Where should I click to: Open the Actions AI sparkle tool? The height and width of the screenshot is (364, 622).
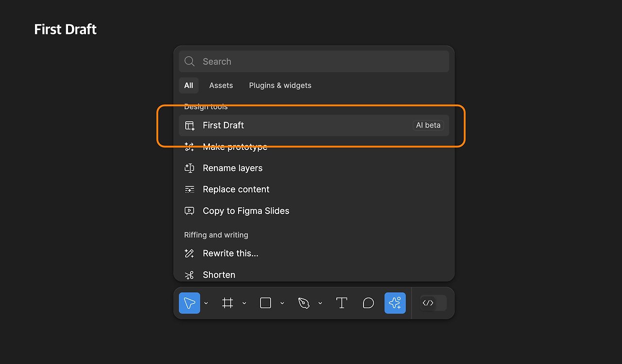[x=395, y=303]
